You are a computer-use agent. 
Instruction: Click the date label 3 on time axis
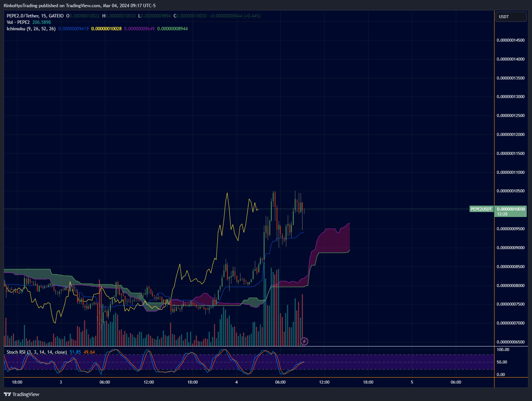point(61,382)
